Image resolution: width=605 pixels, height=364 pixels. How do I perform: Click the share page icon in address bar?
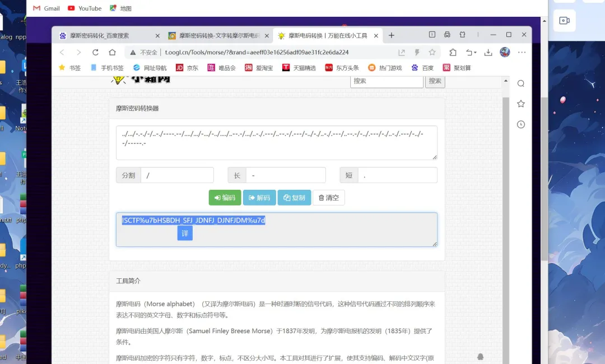[402, 52]
